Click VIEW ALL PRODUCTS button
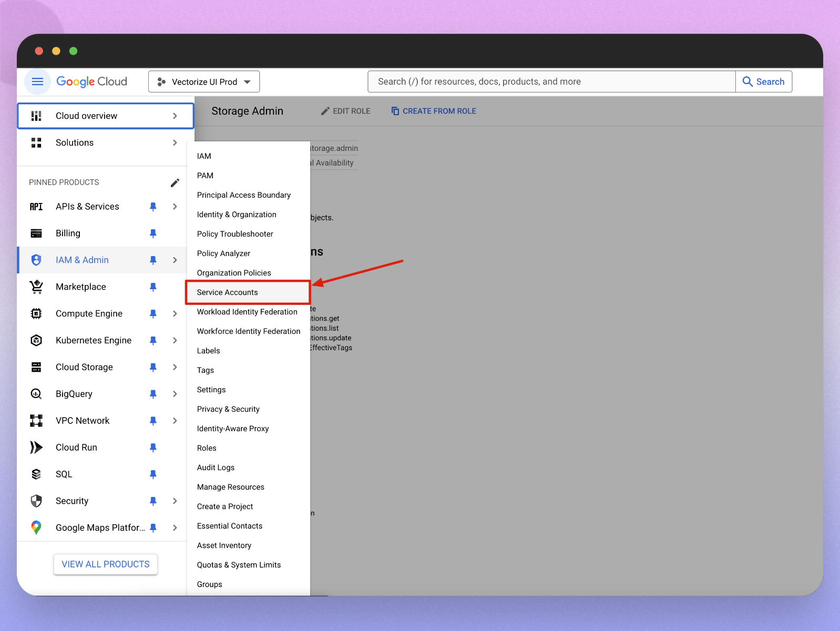The image size is (840, 631). (106, 564)
